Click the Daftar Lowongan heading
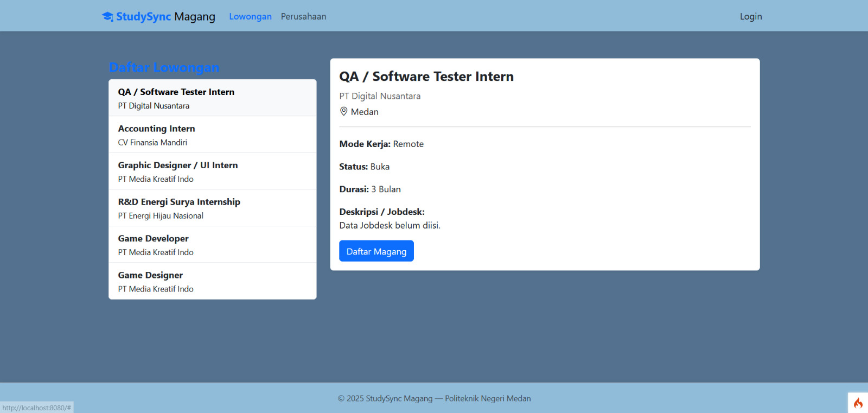Screen dimensions: 868x413 click(164, 67)
